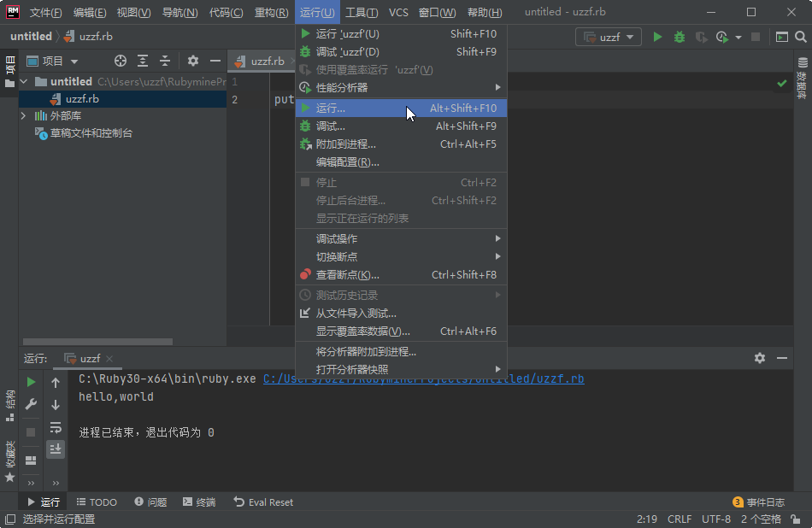Choose 显示覆盖率数据(V)... menu entry
The image size is (812, 528).
point(401,331)
